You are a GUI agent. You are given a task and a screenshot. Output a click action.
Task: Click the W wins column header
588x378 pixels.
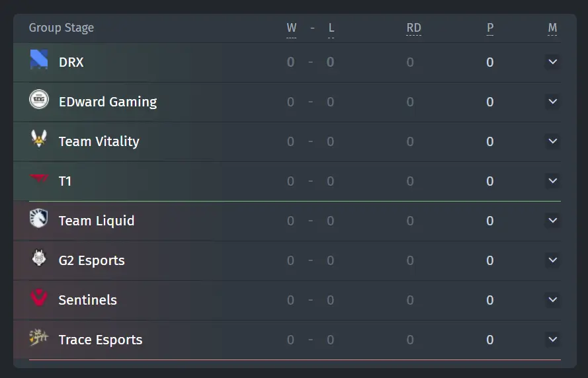click(x=292, y=28)
